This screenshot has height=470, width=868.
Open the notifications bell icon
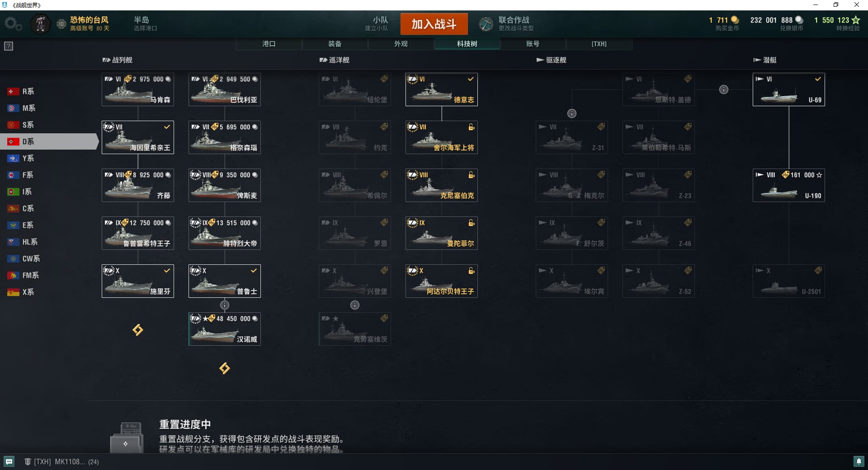click(x=859, y=461)
